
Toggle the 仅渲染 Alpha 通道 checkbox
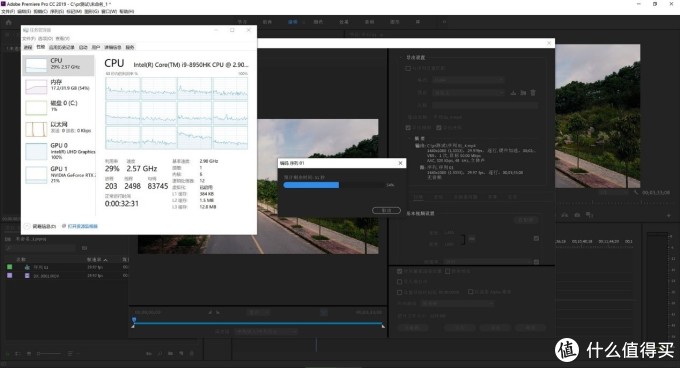[x=470, y=292]
